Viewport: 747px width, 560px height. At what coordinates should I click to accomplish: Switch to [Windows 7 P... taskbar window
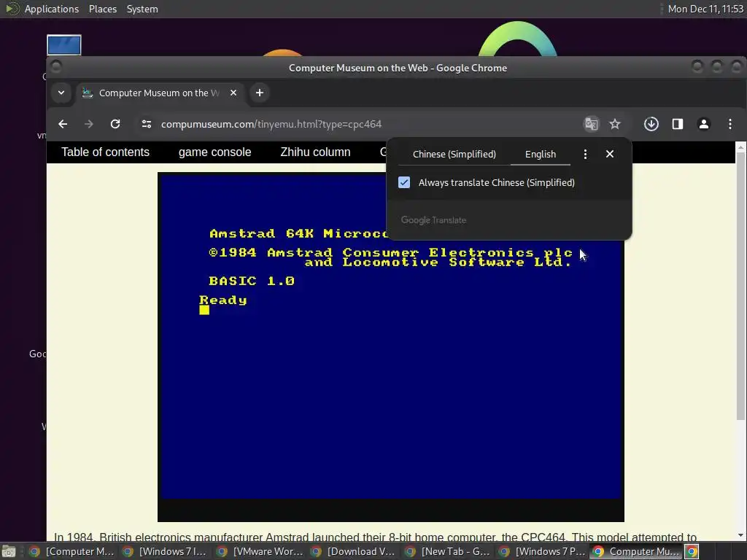pyautogui.click(x=543, y=551)
